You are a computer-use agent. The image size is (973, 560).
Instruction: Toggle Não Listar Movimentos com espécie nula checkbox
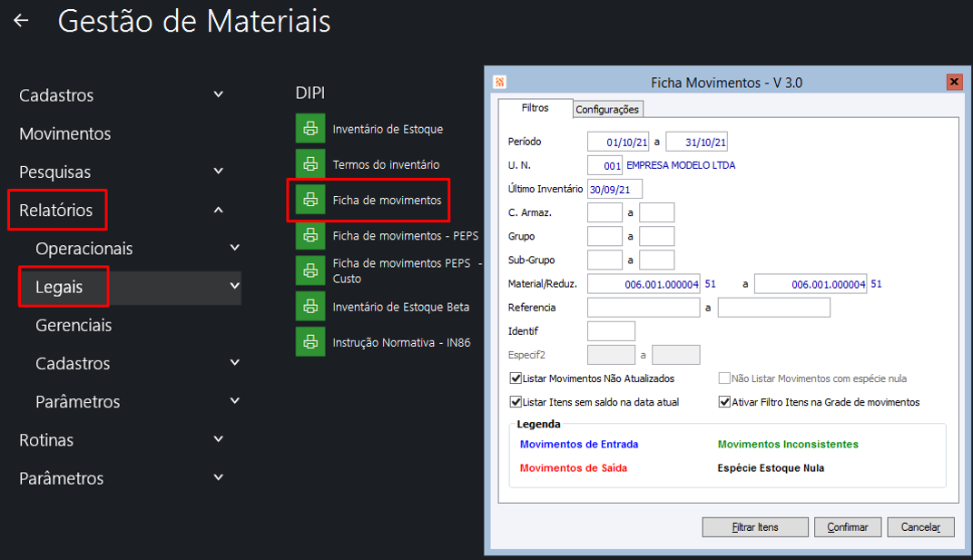coord(724,378)
